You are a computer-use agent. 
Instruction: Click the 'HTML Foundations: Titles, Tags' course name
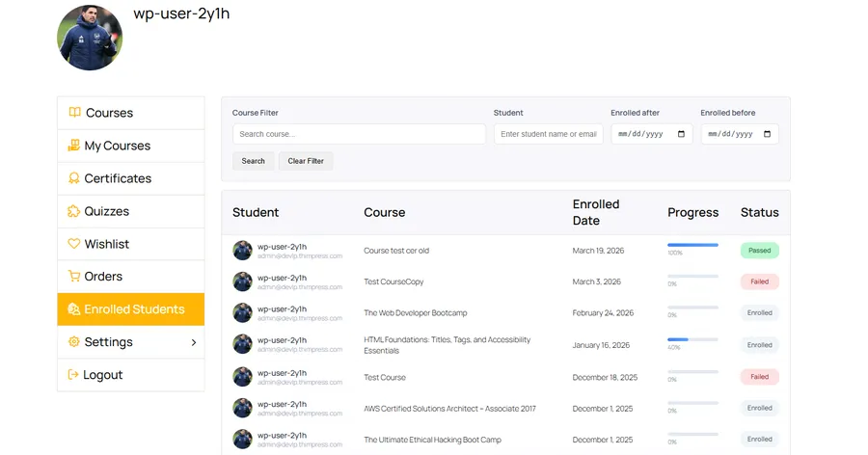click(x=447, y=345)
